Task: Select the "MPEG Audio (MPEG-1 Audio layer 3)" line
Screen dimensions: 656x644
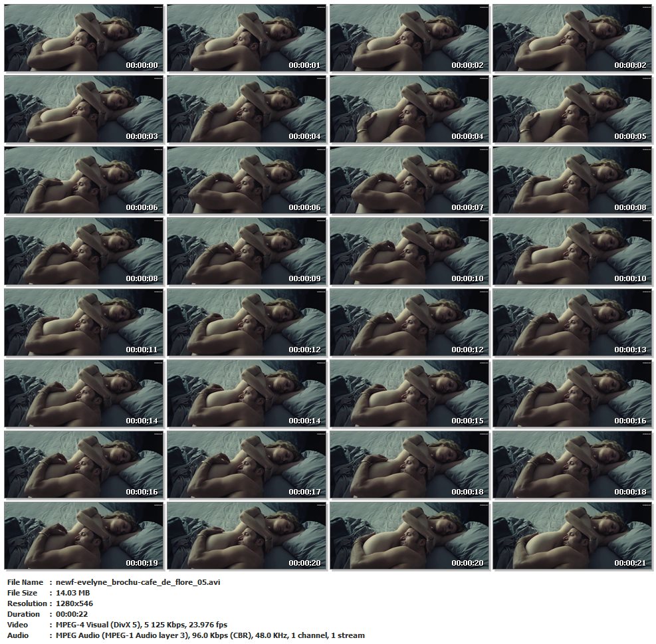Action: (x=210, y=635)
